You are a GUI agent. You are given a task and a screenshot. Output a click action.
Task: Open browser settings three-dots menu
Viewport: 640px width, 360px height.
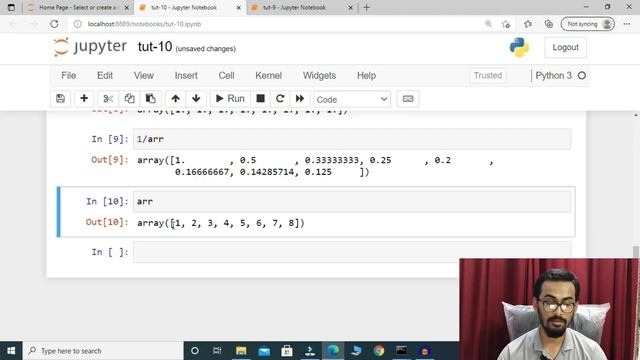(627, 24)
